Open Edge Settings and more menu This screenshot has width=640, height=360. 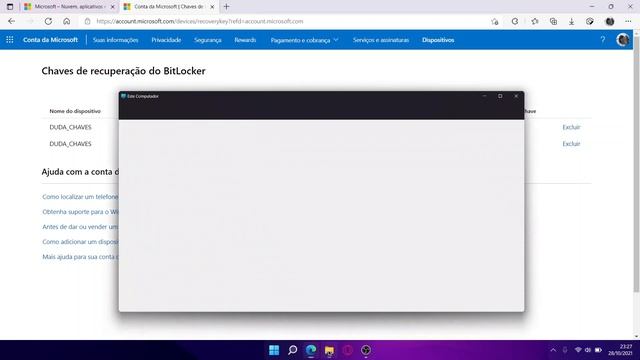coord(628,21)
